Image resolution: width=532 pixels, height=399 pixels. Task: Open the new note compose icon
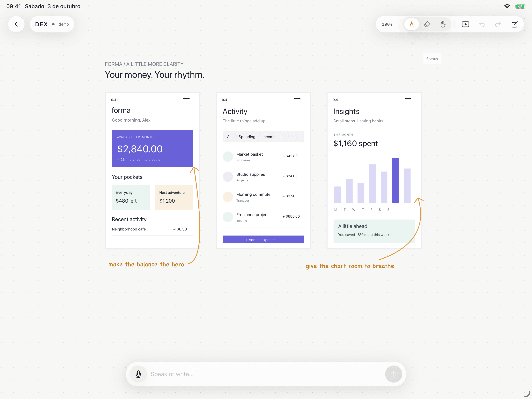[x=514, y=24]
